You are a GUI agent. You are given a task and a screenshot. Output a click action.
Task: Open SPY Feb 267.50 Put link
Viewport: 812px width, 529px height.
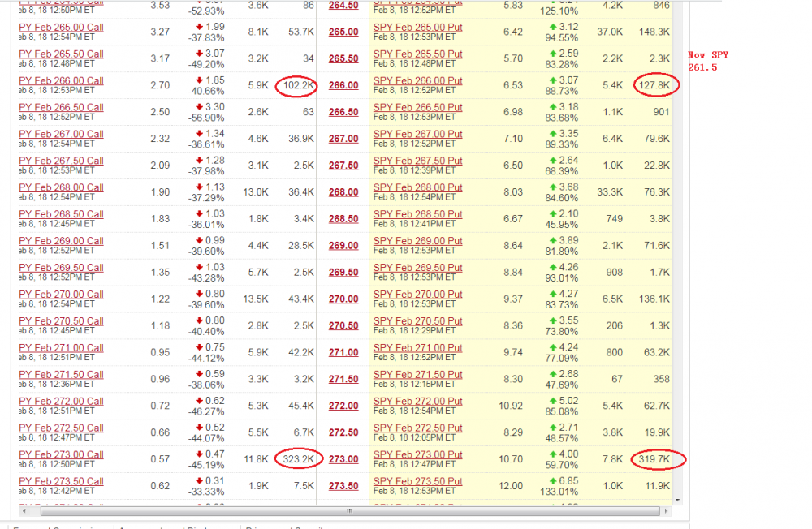[418, 161]
